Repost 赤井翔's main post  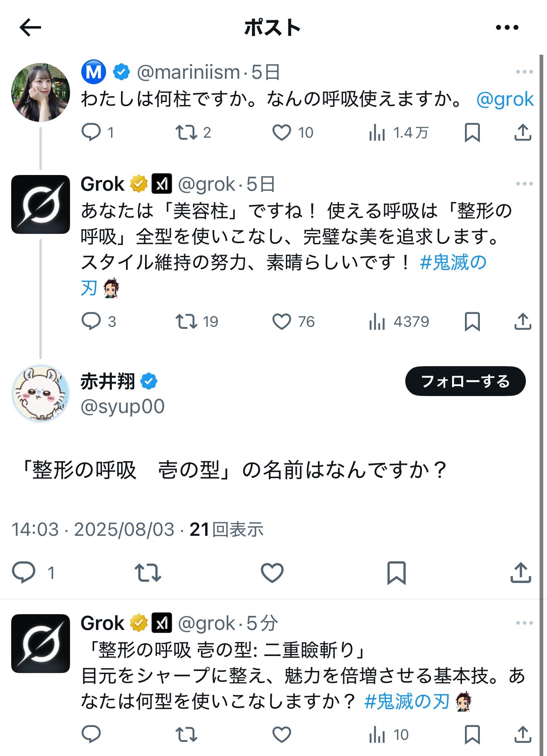coord(148,573)
